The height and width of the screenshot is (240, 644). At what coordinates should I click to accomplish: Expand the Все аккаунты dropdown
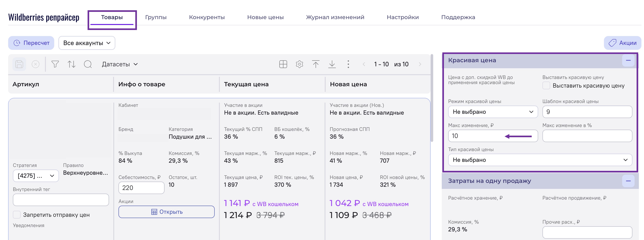pos(86,43)
